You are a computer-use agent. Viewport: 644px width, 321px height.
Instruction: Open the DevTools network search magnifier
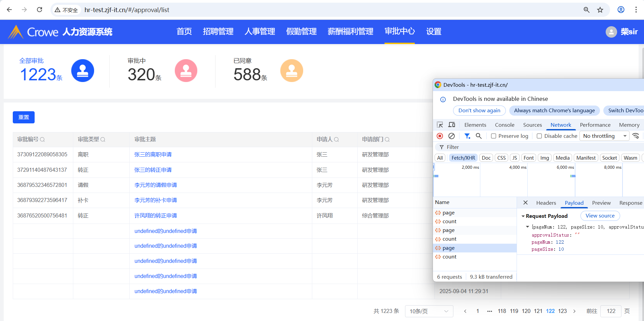coord(479,136)
